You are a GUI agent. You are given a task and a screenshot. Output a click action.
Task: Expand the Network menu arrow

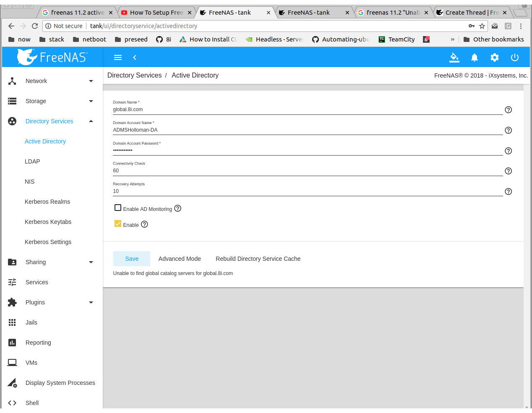click(x=91, y=81)
